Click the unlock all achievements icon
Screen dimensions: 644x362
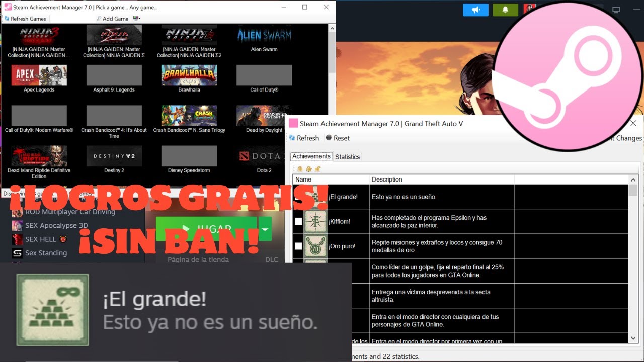(x=317, y=169)
